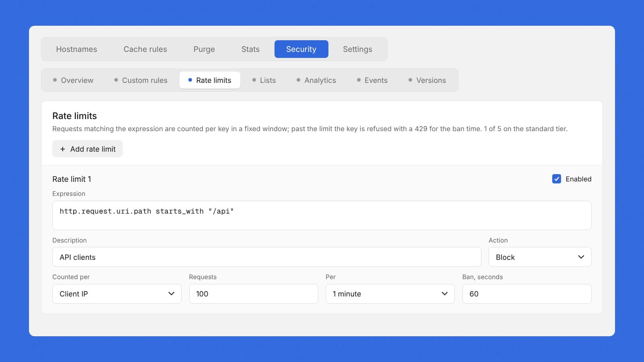Click the Rate limits section title
The height and width of the screenshot is (362, 644).
74,116
